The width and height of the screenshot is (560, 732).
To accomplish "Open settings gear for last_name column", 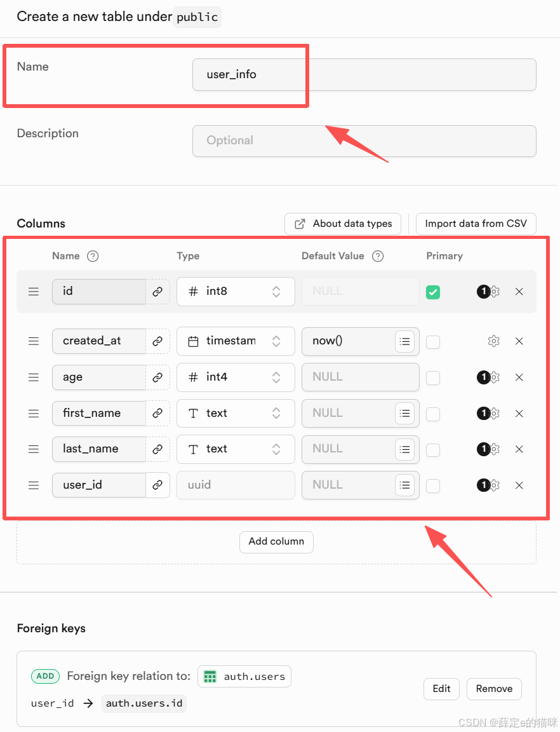I will point(495,449).
